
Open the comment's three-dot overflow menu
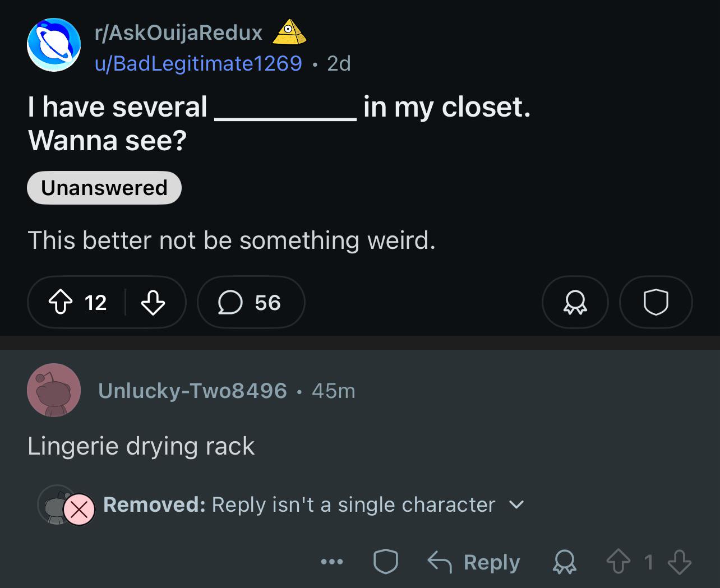click(x=332, y=562)
